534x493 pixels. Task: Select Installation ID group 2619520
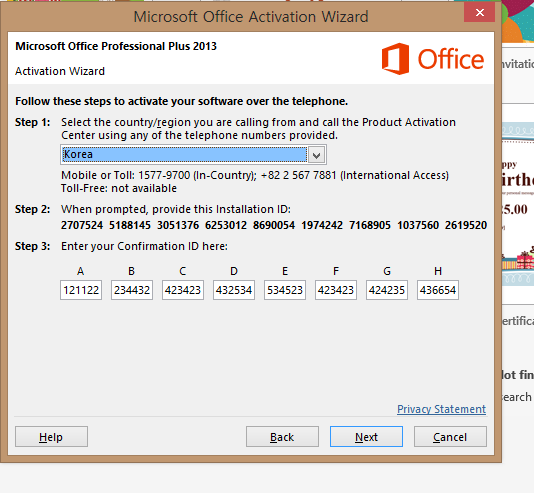pyautogui.click(x=466, y=225)
